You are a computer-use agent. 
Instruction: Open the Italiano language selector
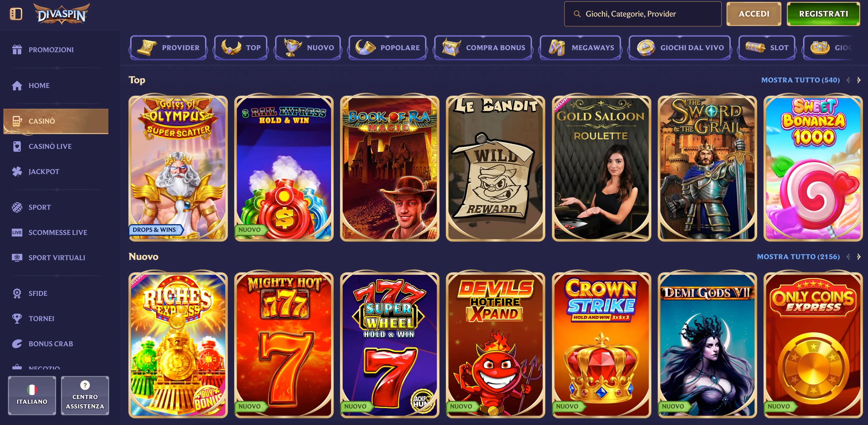coord(32,395)
